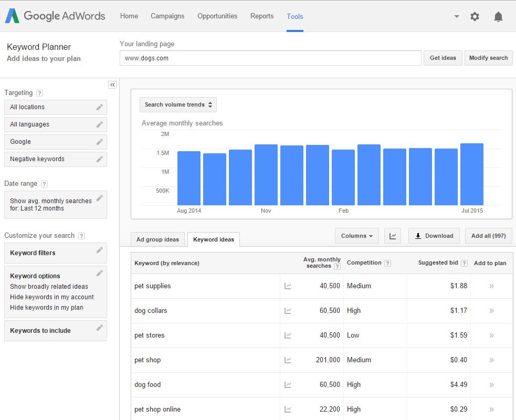Click the Modify search button
Viewport: 516px width, 420px height.
(488, 58)
